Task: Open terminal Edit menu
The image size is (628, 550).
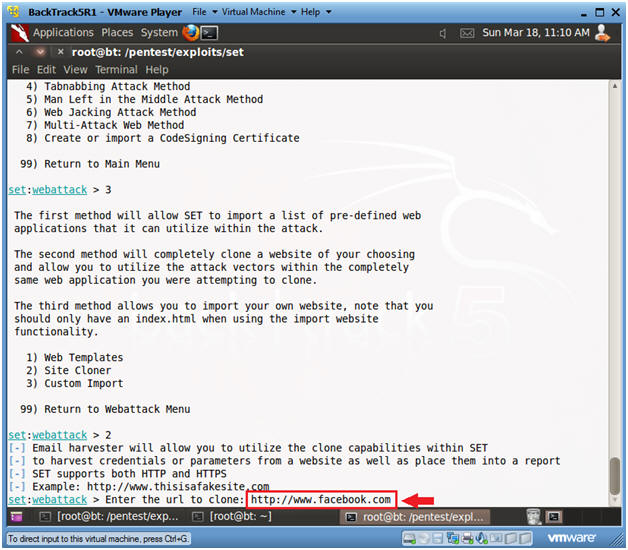Action: pos(46,70)
